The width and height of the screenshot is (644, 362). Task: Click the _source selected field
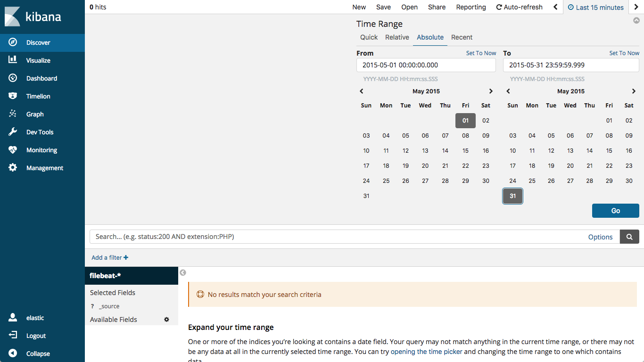click(x=109, y=306)
